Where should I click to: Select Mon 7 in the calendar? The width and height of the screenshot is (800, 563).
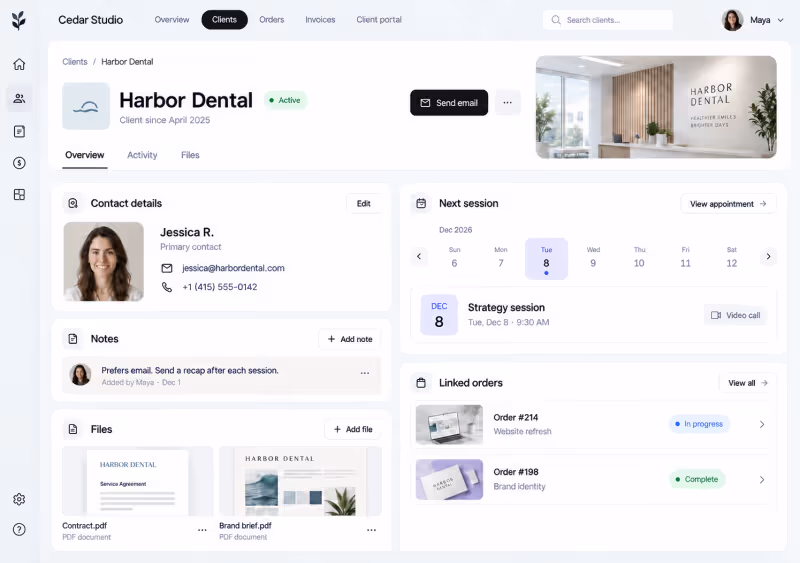[x=501, y=258]
